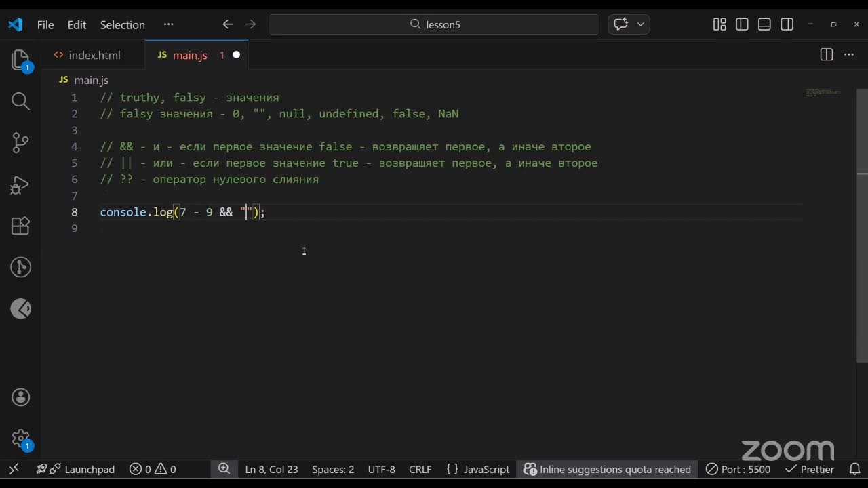Open the Extensions view

tap(20, 226)
